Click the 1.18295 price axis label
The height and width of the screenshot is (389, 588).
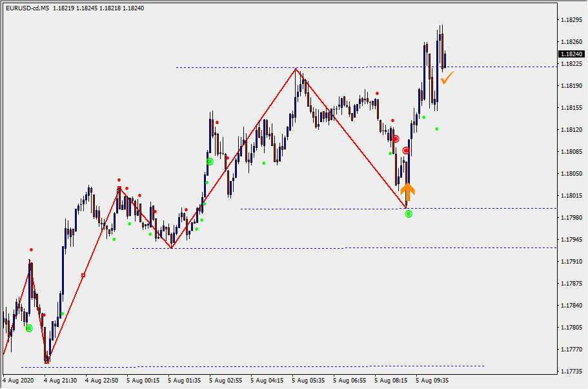(573, 19)
